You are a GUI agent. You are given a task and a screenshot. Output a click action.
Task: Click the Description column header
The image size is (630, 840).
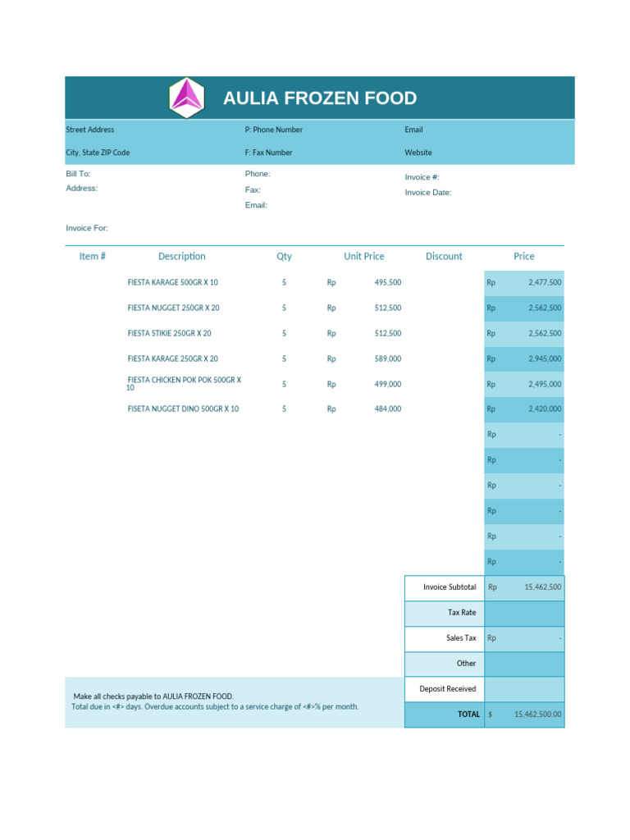pos(181,256)
